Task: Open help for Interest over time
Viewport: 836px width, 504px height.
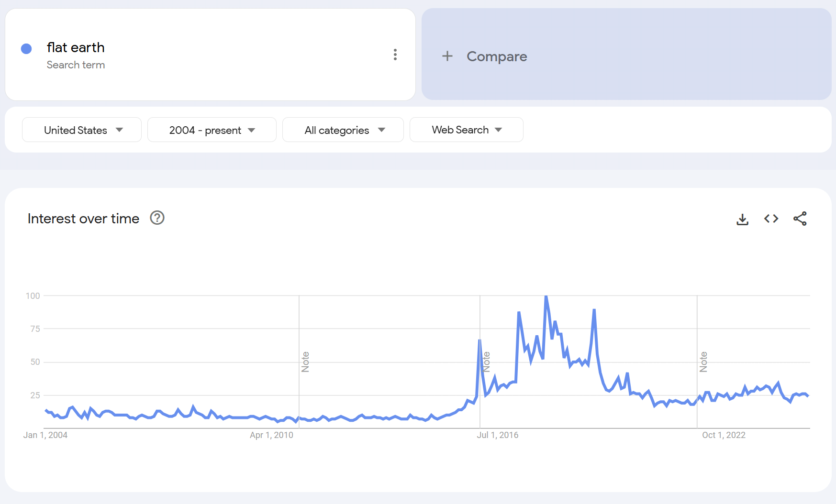Action: click(157, 218)
